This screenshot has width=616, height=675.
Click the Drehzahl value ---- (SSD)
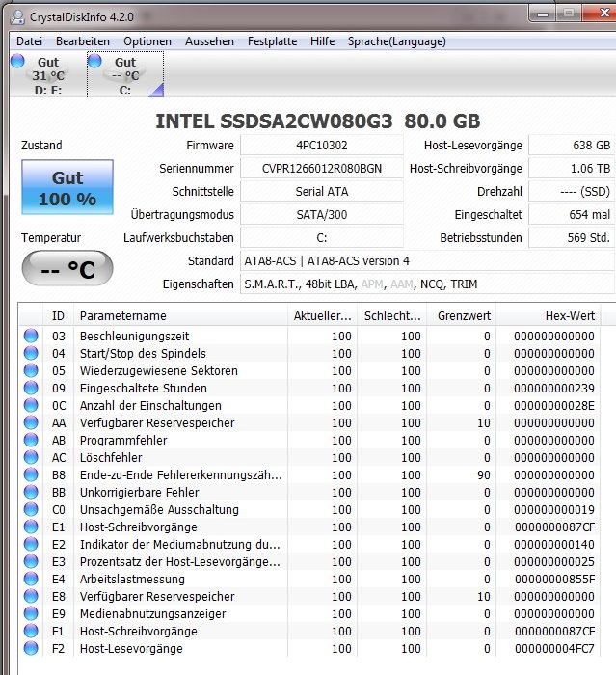click(x=572, y=192)
